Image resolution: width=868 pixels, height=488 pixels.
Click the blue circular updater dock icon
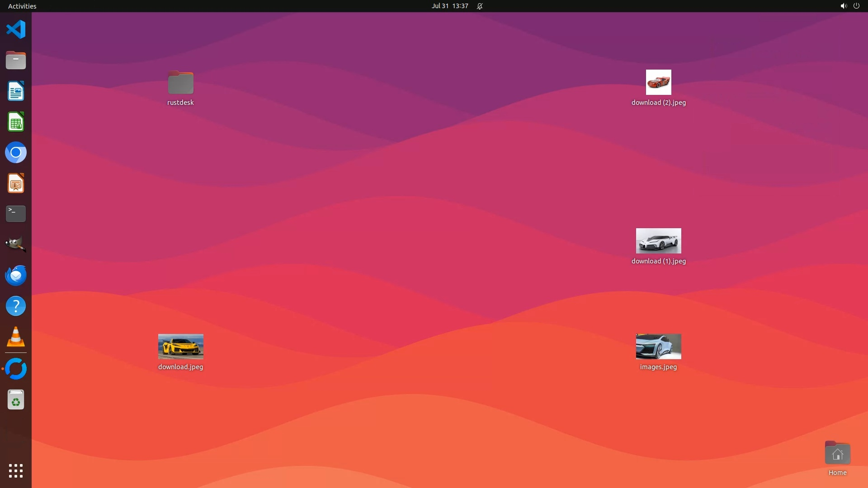coord(16,369)
